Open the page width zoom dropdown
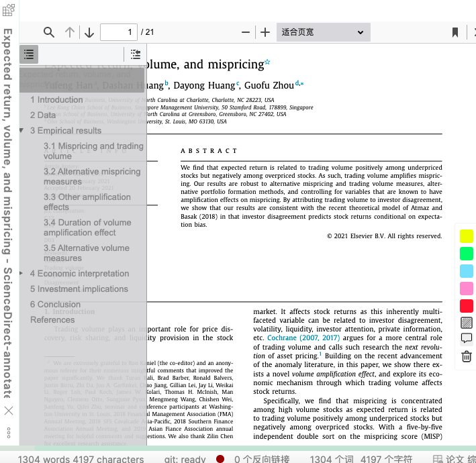 click(324, 32)
